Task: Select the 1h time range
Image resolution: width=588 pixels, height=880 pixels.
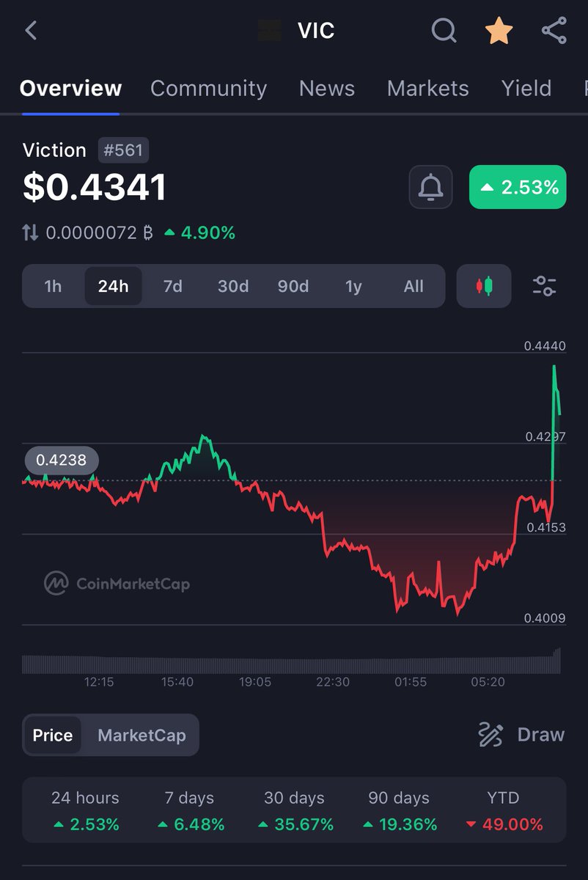Action: click(53, 286)
